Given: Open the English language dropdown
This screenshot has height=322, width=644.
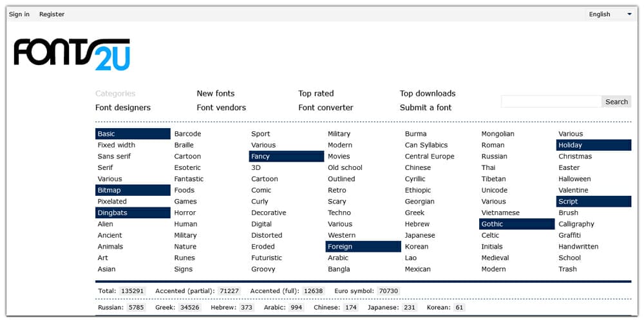Looking at the screenshot, I should [x=610, y=14].
